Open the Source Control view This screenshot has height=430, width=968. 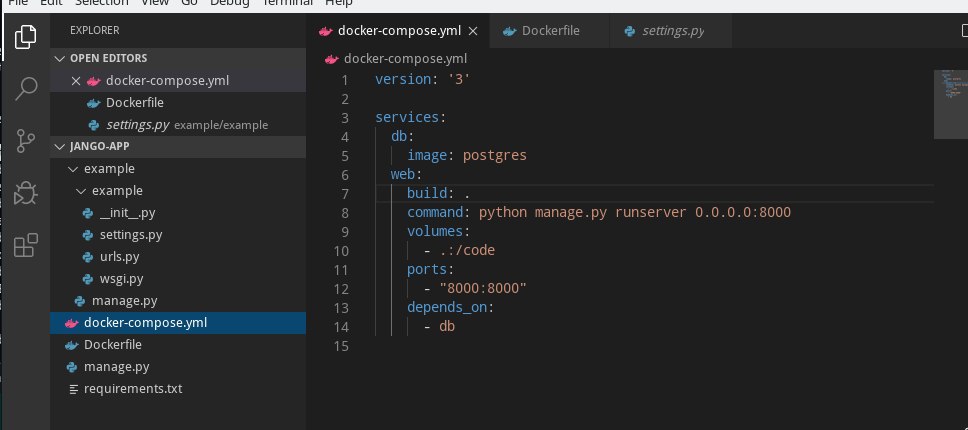[25, 141]
